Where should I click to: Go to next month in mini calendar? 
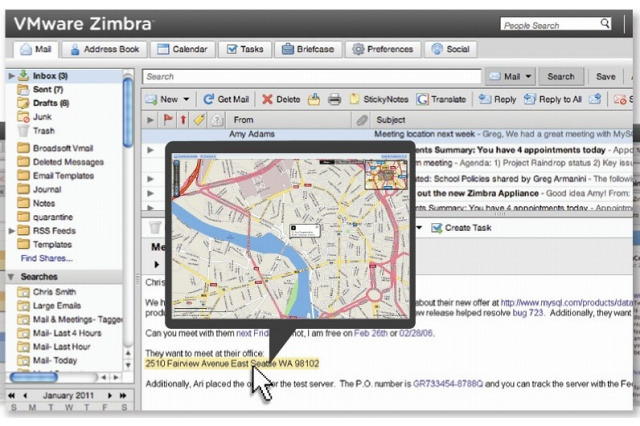tap(110, 396)
